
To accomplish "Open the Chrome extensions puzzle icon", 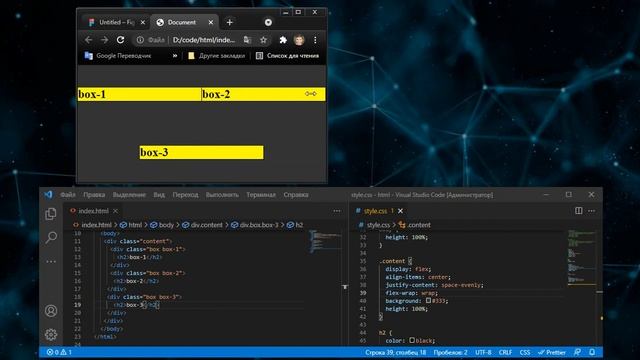I will 282,40.
